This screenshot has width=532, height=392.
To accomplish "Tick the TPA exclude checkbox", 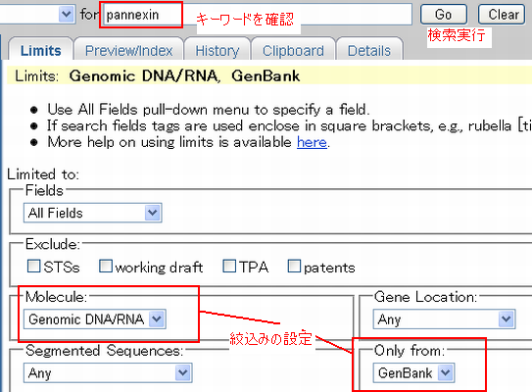I will click(229, 267).
